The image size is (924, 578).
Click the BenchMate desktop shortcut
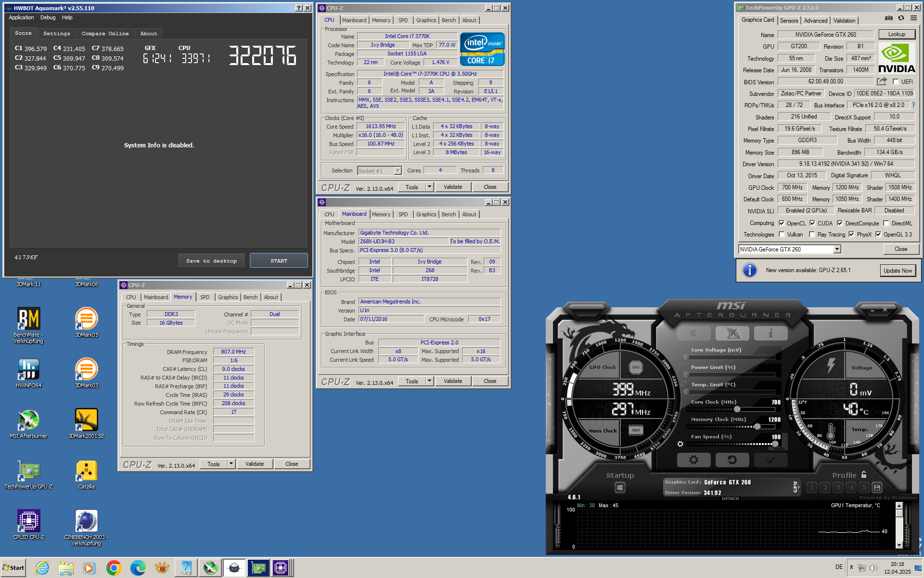28,326
